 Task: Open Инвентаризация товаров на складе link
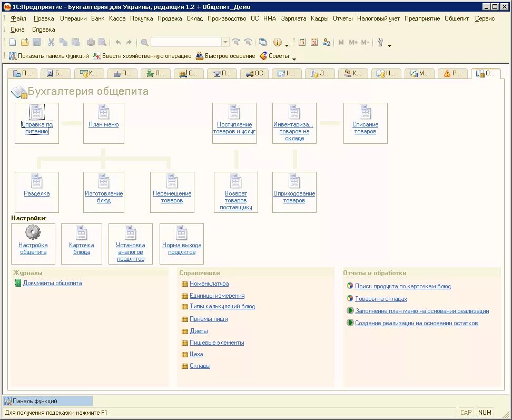click(x=294, y=131)
